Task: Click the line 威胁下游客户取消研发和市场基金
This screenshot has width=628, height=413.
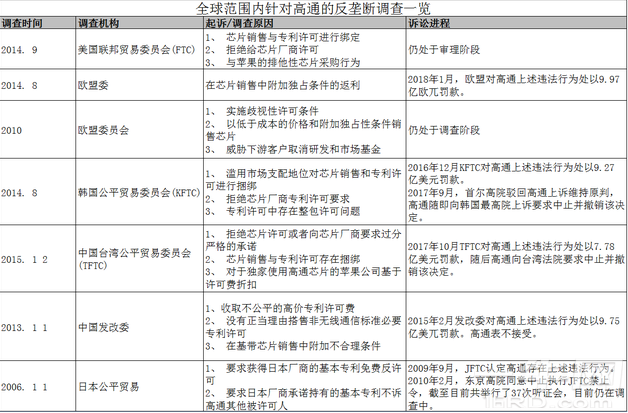Action: tap(293, 149)
